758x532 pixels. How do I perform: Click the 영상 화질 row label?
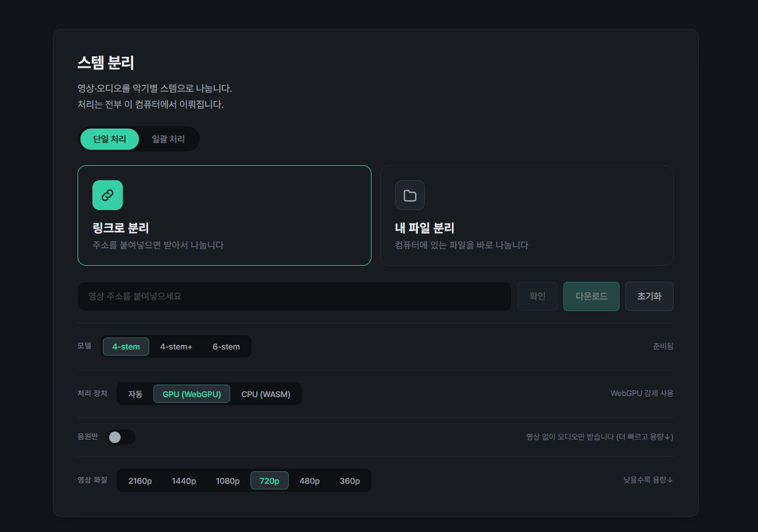coord(92,480)
